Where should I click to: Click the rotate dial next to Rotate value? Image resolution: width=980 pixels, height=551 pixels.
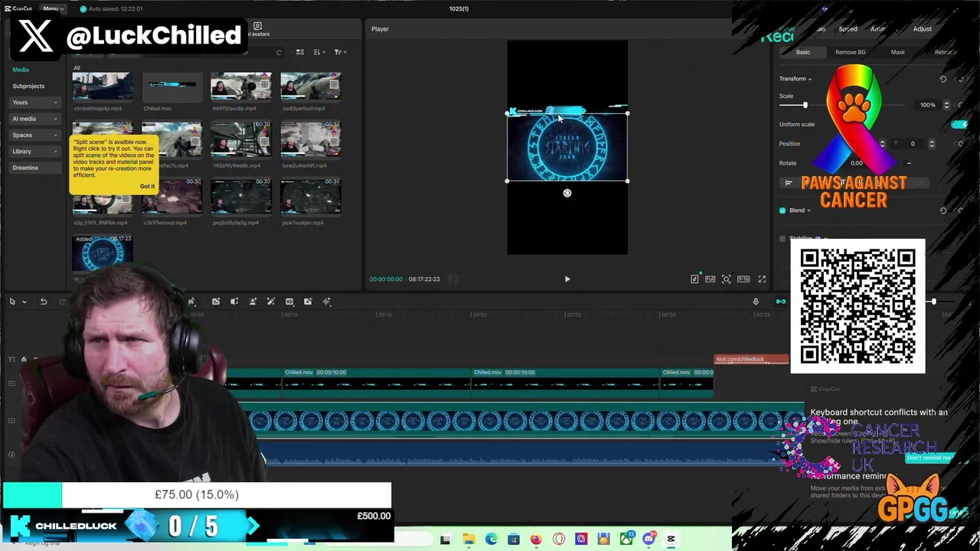(x=908, y=163)
